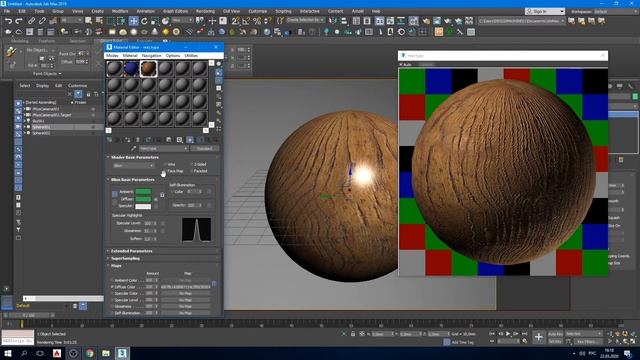Toggle the Angle Snap icon
The width and height of the screenshot is (640, 360).
tap(246, 20)
